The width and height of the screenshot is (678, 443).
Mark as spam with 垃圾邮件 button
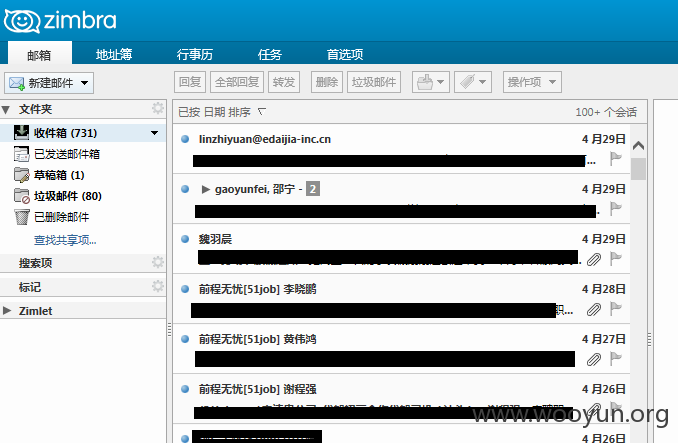pos(374,82)
